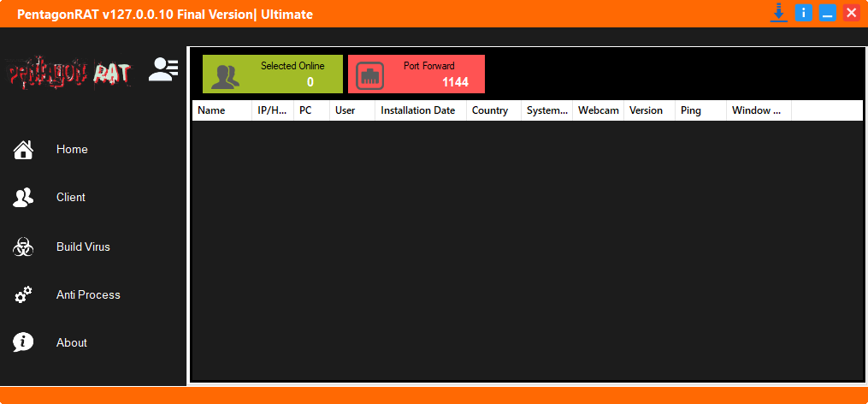This screenshot has height=404, width=868.
Task: Sort the list by Country column
Action: tap(492, 110)
